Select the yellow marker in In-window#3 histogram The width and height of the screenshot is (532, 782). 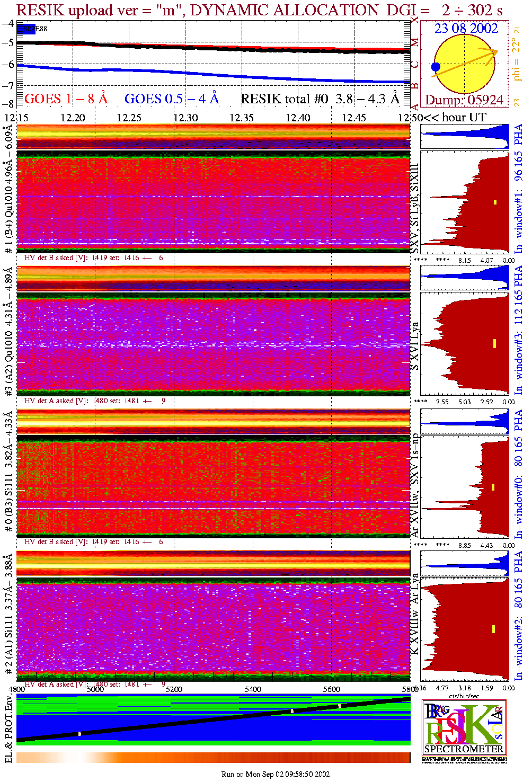tap(494, 343)
